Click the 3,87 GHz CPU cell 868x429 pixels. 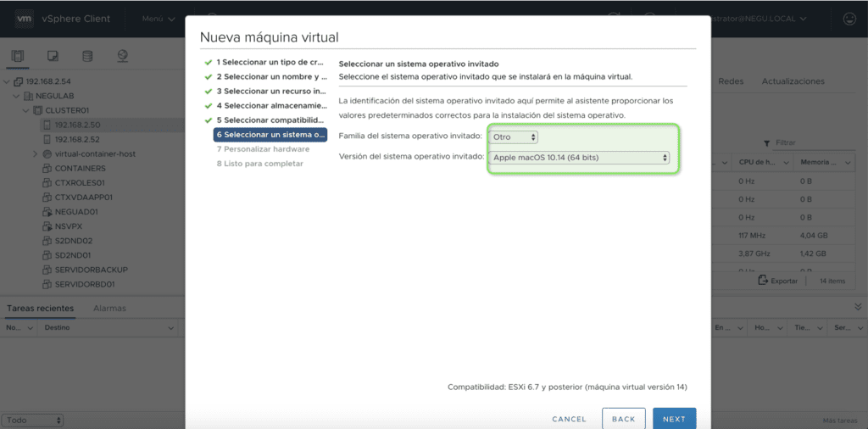coord(753,253)
